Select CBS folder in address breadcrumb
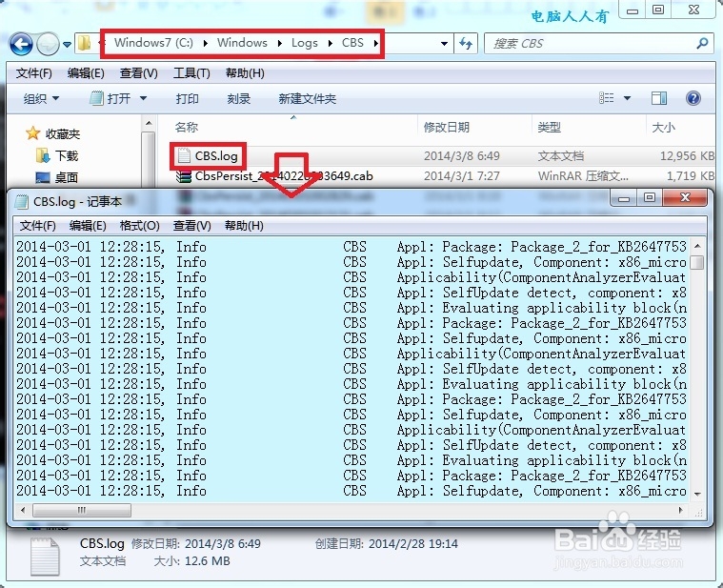Viewport: 723px width, 588px height. [x=352, y=43]
